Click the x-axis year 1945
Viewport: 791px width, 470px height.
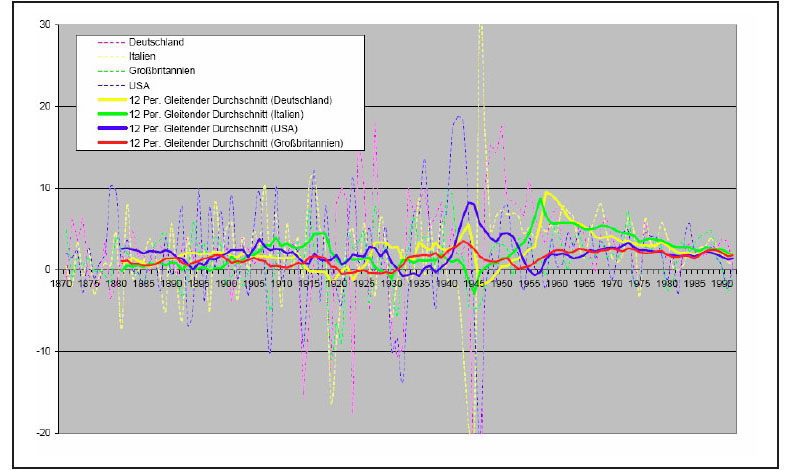tap(474, 284)
